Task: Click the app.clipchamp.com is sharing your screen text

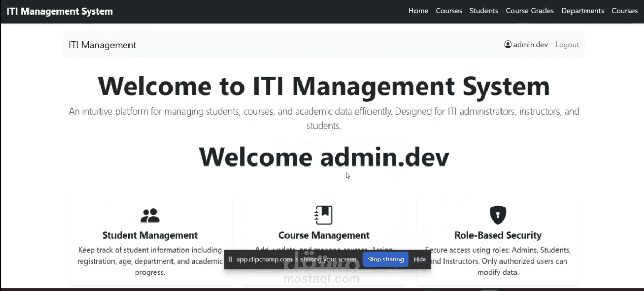Action: coord(297,259)
